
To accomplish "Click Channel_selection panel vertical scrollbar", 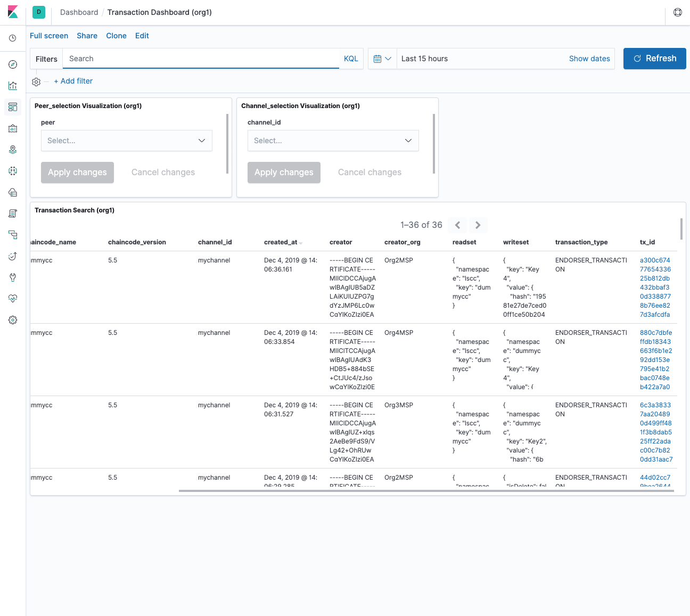I will click(434, 144).
